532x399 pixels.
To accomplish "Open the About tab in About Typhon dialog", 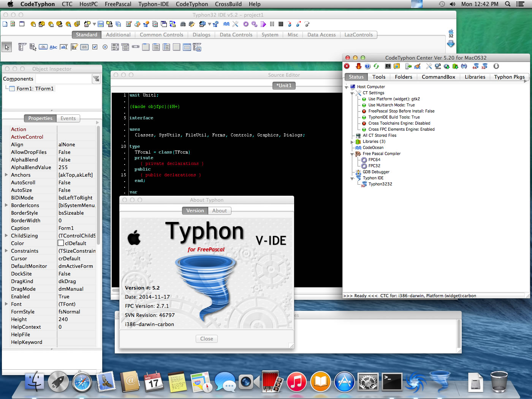I will 220,211.
